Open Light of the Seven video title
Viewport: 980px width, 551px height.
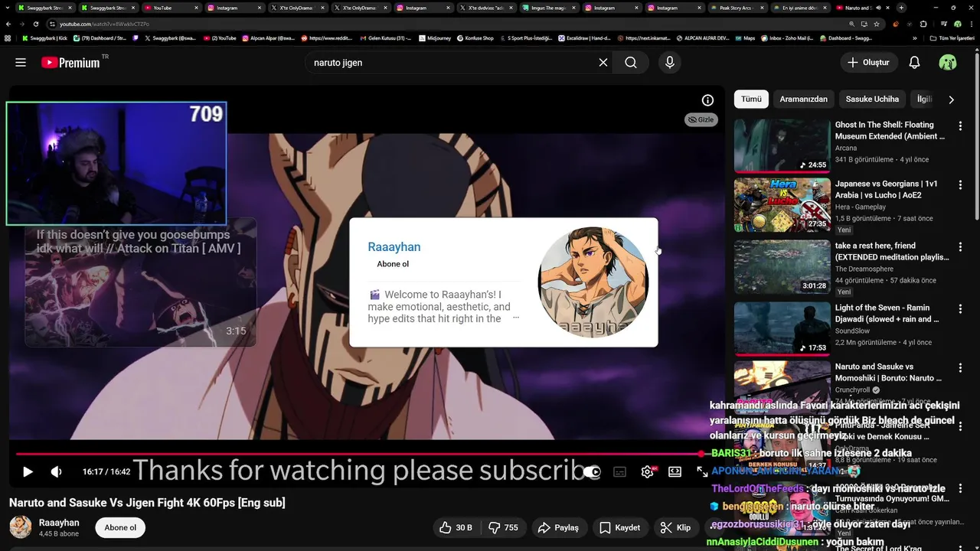[x=888, y=313]
